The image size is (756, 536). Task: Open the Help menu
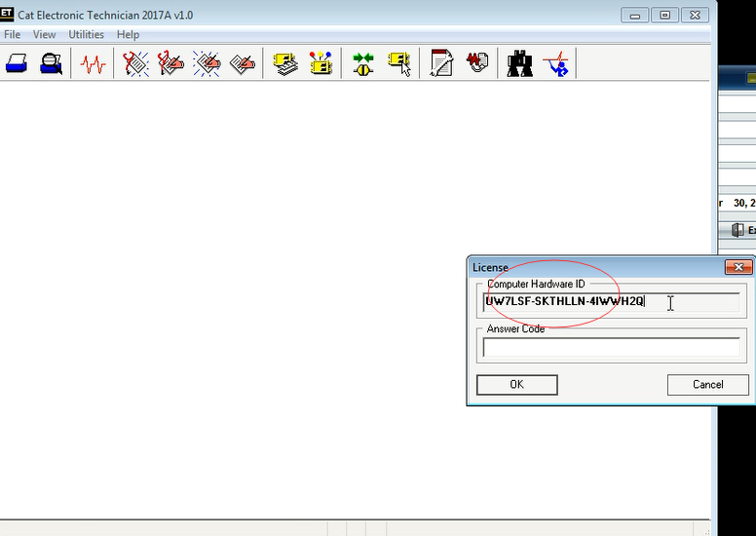pos(128,35)
